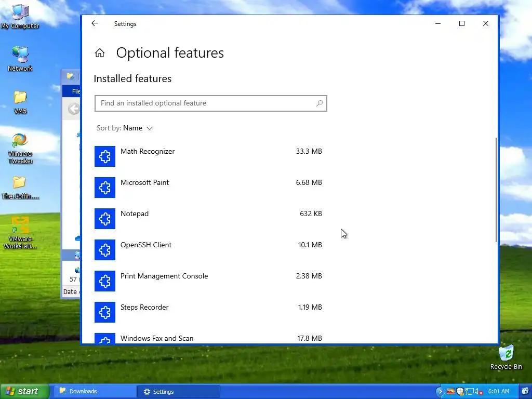Click the 632 KB size value
The image size is (532, 399).
tap(311, 214)
